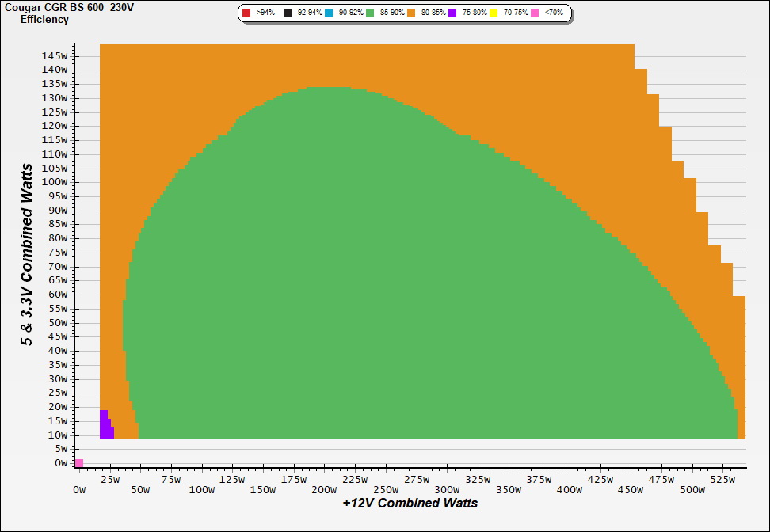Click the purple 75-80% legend swatch
The width and height of the screenshot is (770, 532).
click(452, 13)
